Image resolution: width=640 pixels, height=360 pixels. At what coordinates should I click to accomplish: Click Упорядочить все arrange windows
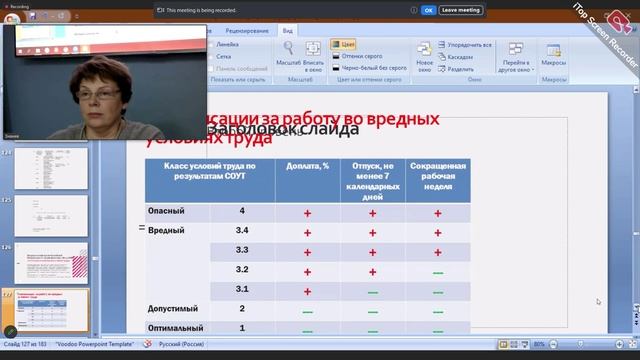[x=465, y=45]
